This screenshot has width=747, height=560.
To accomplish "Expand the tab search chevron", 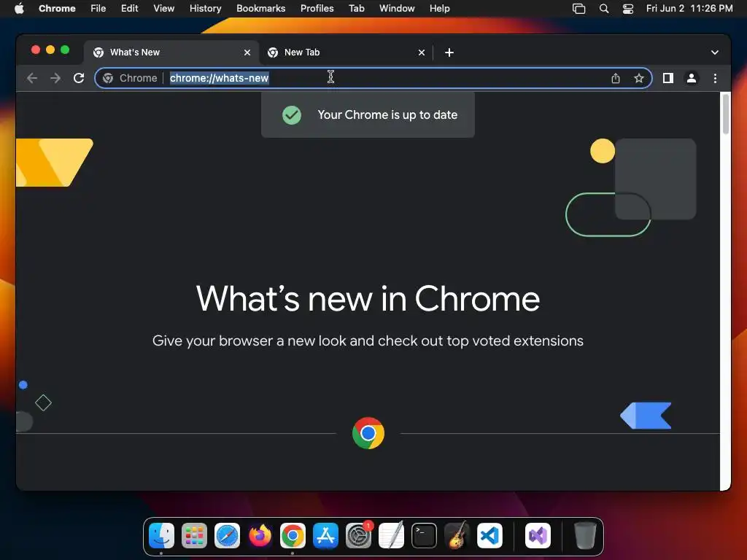I will click(715, 52).
